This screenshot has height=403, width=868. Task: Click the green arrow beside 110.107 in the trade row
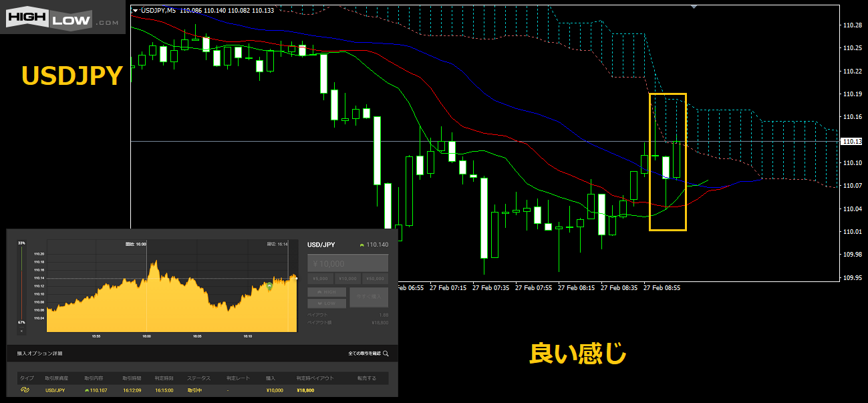coord(87,390)
